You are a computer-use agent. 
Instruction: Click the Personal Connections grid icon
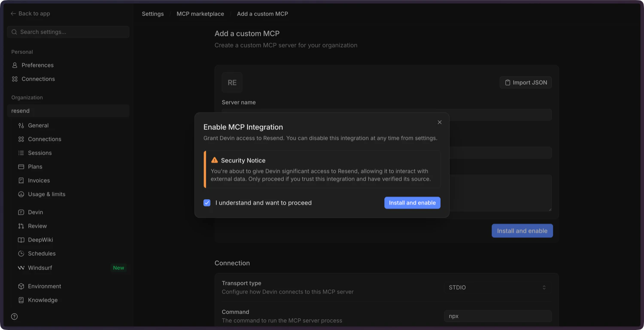click(15, 79)
